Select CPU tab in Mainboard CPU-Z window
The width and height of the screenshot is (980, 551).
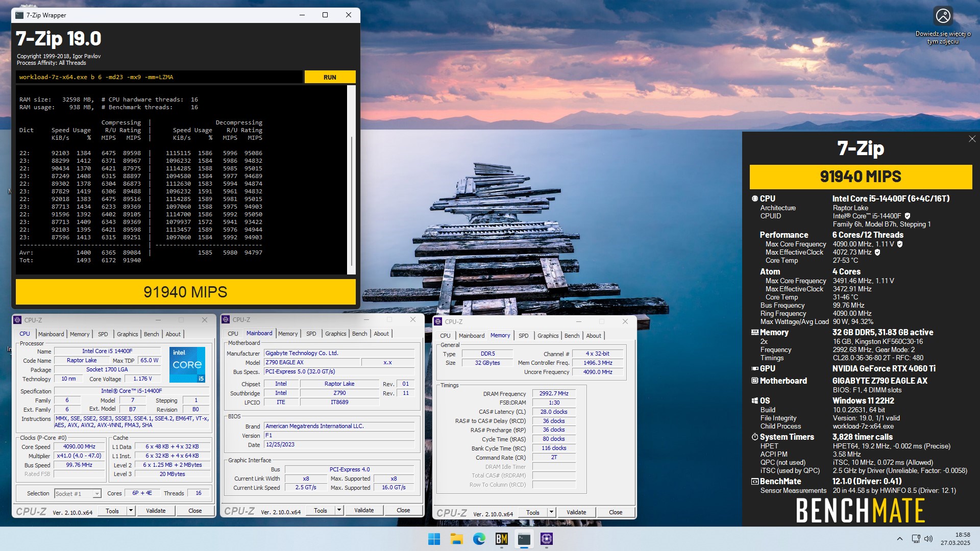click(x=233, y=334)
